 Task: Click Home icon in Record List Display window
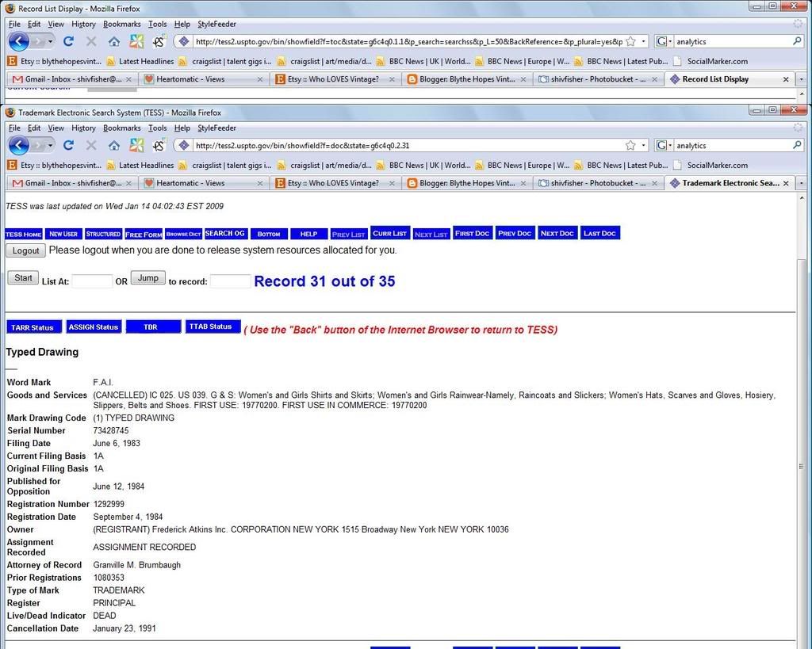pyautogui.click(x=114, y=41)
